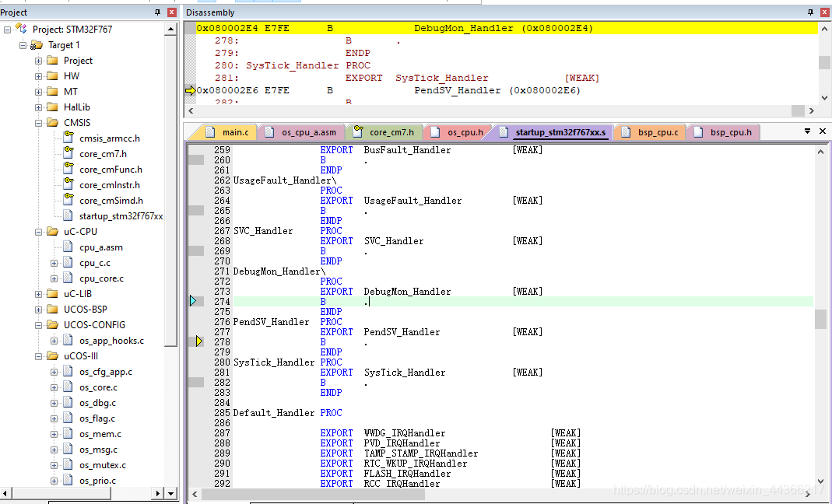Screen dimensions: 832x504
Task: Open the editor tab list dropdown
Action: pos(808,131)
